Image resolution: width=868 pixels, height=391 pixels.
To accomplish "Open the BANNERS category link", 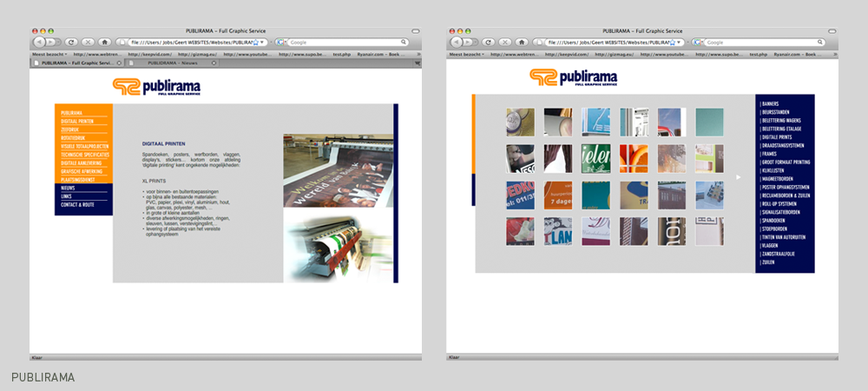I will click(x=769, y=103).
